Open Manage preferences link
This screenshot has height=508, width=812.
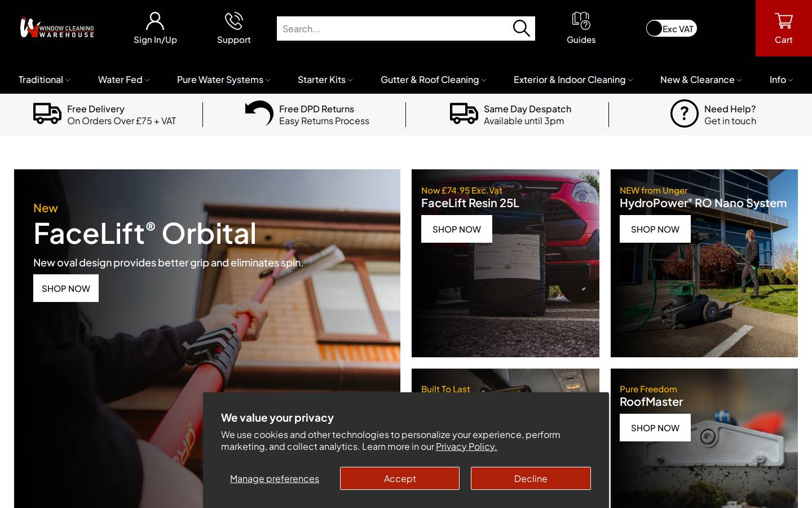point(275,479)
